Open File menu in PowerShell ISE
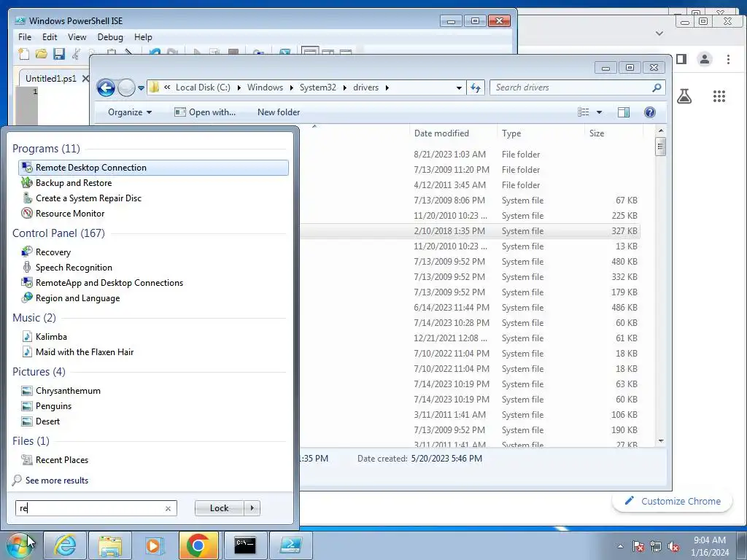This screenshot has width=747, height=560. point(25,36)
